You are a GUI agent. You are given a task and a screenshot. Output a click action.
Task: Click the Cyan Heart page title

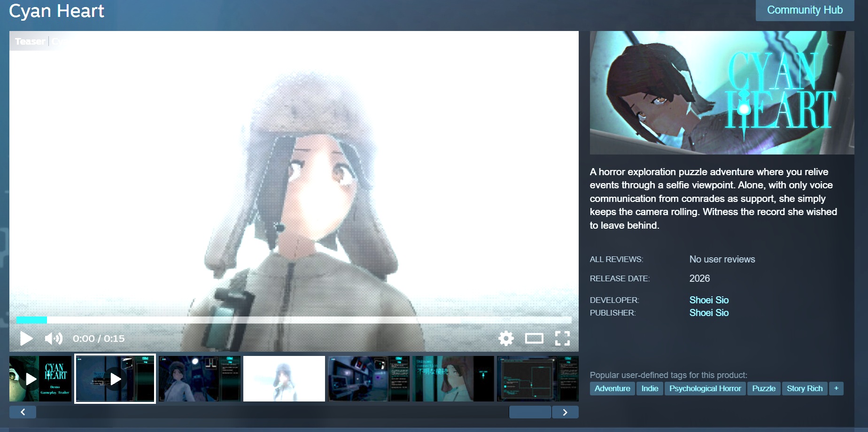coord(56,11)
